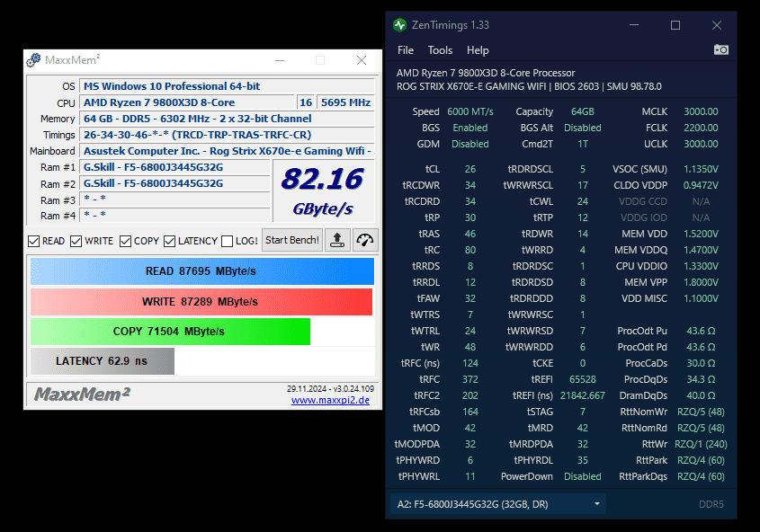Image resolution: width=760 pixels, height=532 pixels.
Task: Close the ZenTimings window
Action: coord(716,25)
